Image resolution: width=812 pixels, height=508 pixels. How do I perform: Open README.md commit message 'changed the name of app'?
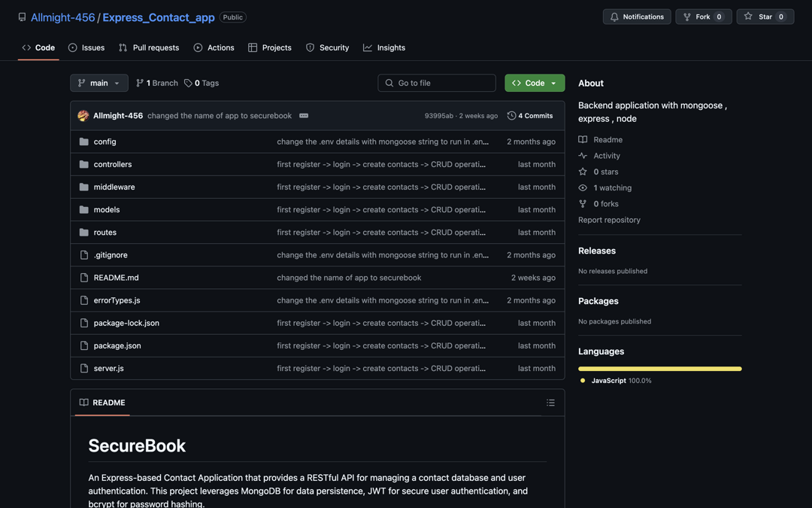tap(349, 278)
